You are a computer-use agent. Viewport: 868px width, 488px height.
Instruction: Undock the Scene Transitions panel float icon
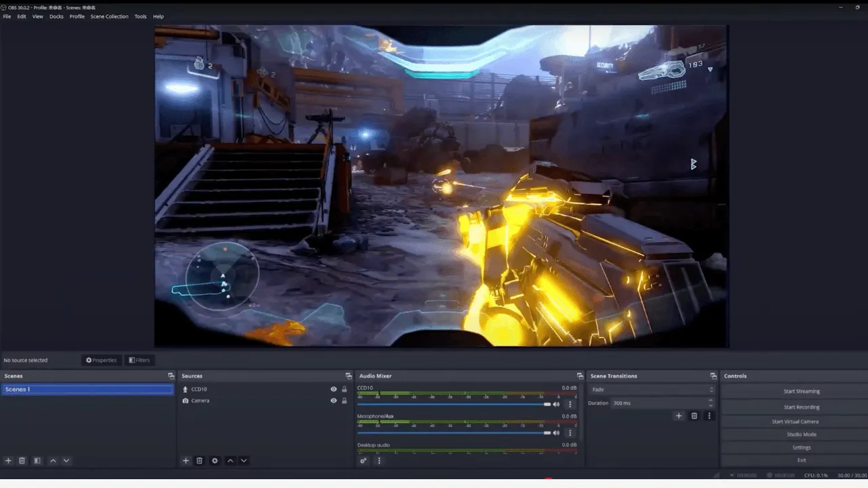713,375
